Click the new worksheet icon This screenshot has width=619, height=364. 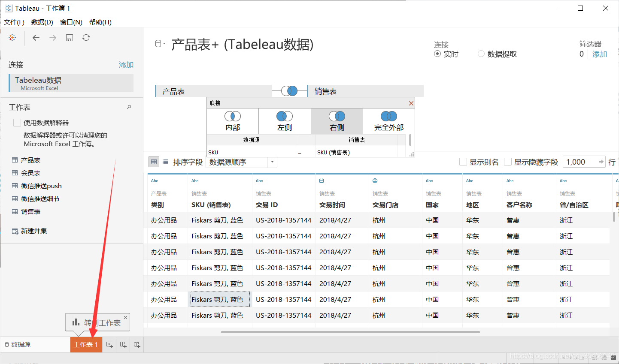pyautogui.click(x=109, y=345)
